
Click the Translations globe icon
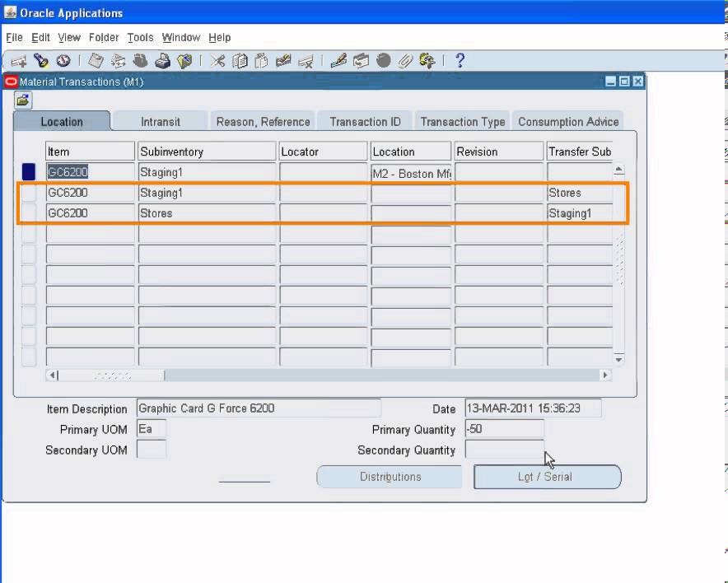384,61
